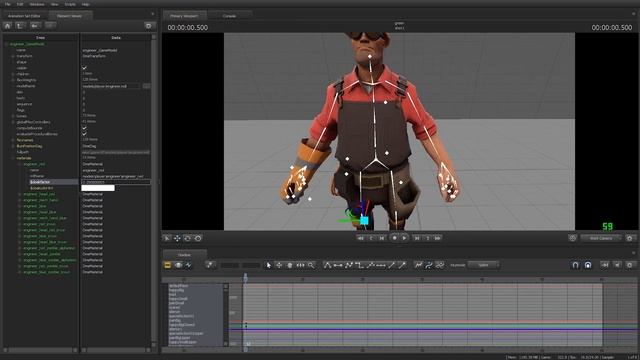The width and height of the screenshot is (640, 360).
Task: Open the Help menu
Action: tap(85, 4)
